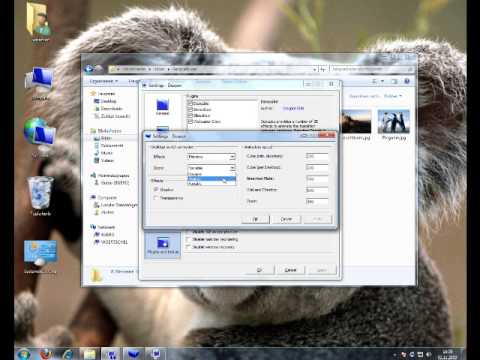Open the blue Explorer help icon
This screenshot has width=480, height=360.
(407, 81)
